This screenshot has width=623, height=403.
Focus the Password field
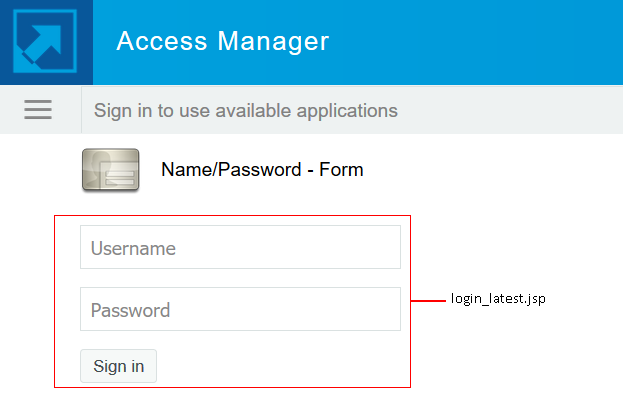point(240,310)
